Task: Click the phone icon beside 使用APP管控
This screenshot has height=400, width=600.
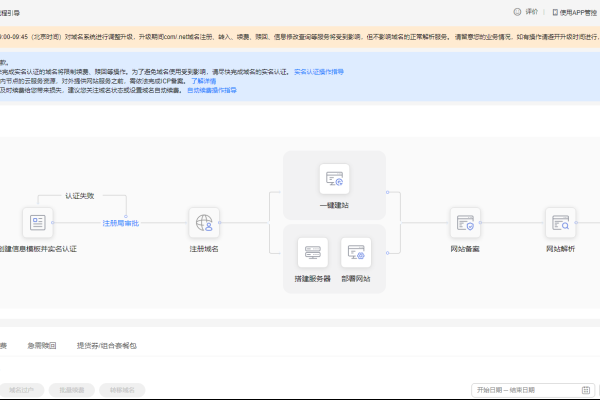Action: (555, 13)
